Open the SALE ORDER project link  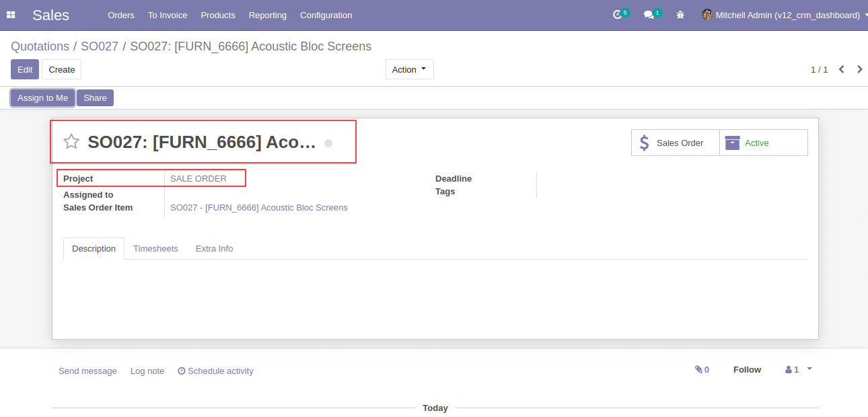click(198, 178)
